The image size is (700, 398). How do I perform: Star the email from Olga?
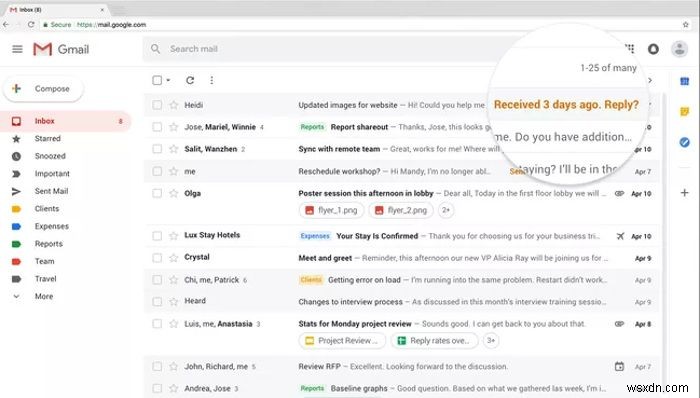pyautogui.click(x=174, y=193)
